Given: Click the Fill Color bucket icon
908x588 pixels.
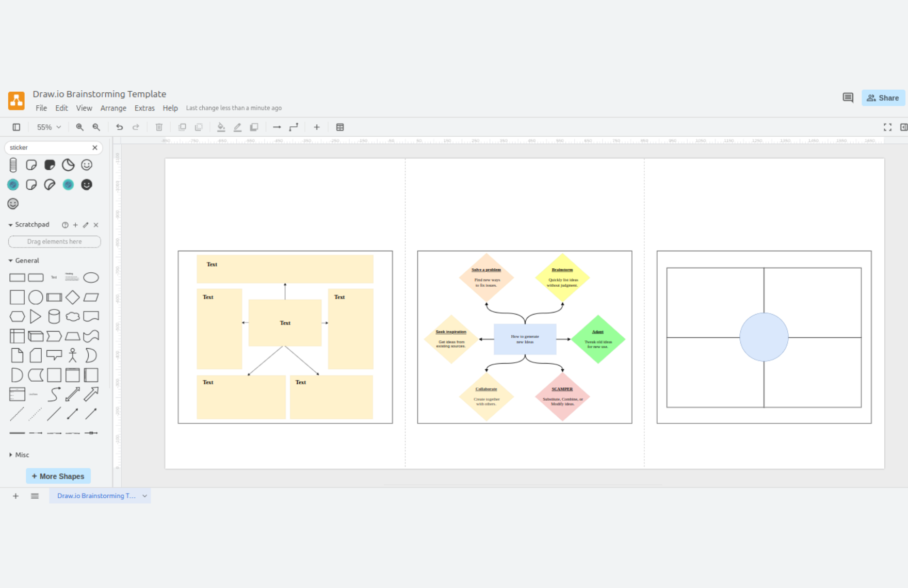Looking at the screenshot, I should pyautogui.click(x=221, y=127).
